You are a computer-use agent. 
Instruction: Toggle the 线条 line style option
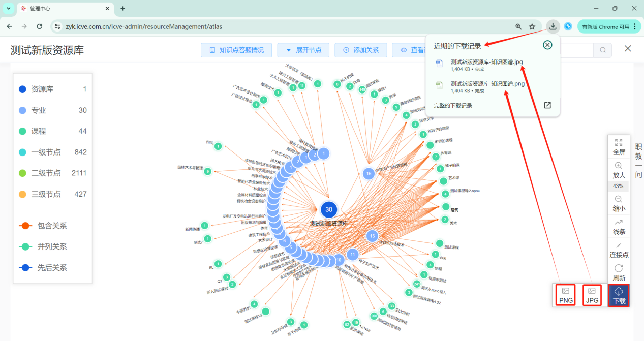[x=619, y=227]
